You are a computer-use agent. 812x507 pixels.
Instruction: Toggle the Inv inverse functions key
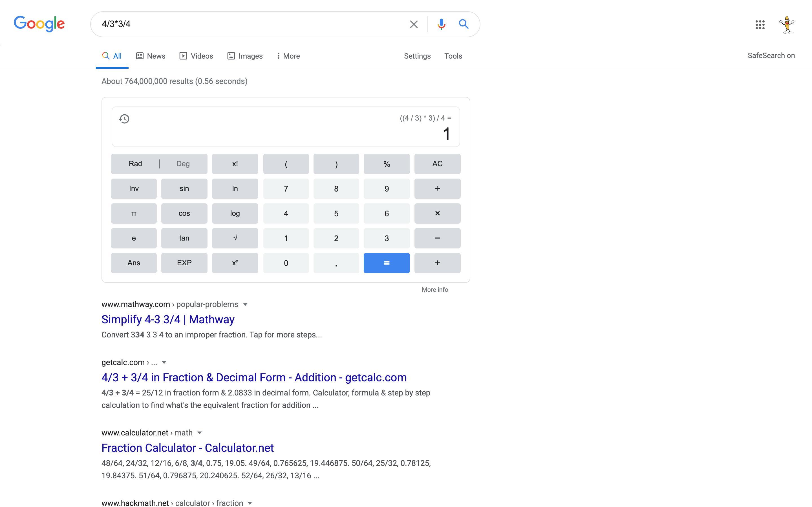(134, 188)
